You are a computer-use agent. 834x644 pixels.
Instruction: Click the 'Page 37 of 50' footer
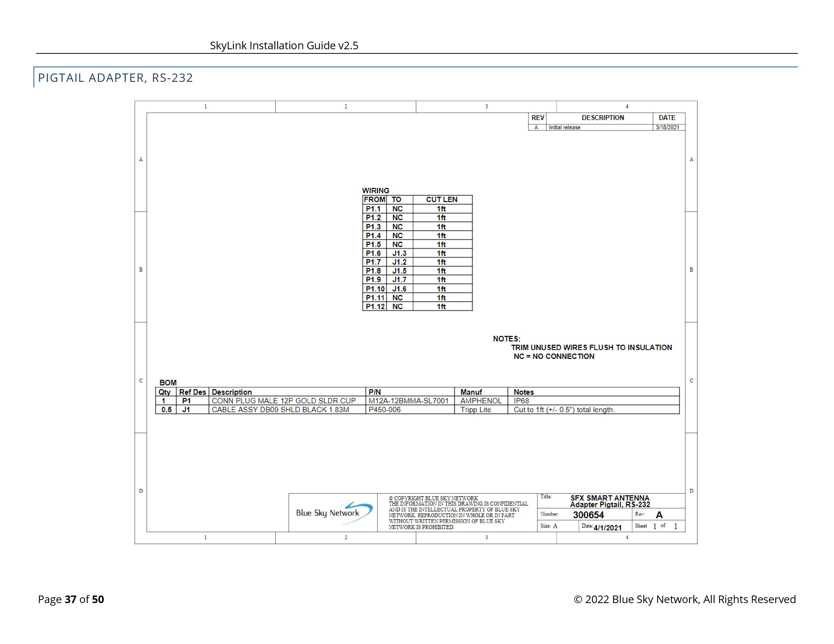tap(71, 599)
